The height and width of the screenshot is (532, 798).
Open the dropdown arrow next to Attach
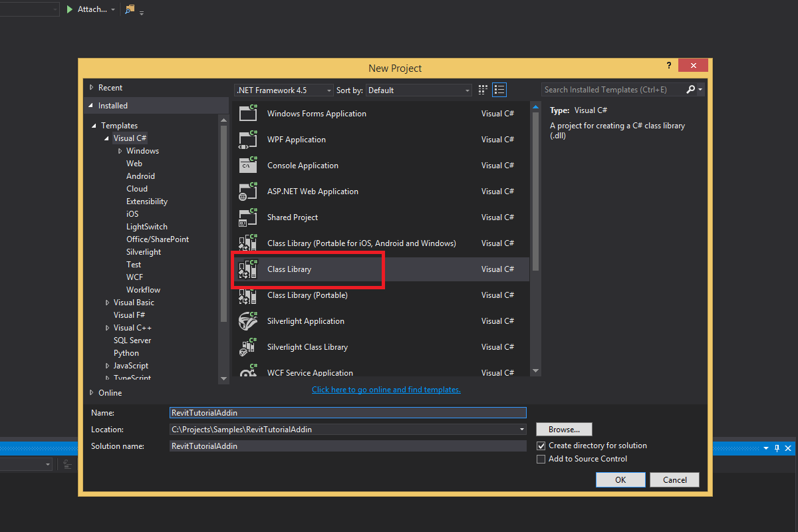[113, 9]
